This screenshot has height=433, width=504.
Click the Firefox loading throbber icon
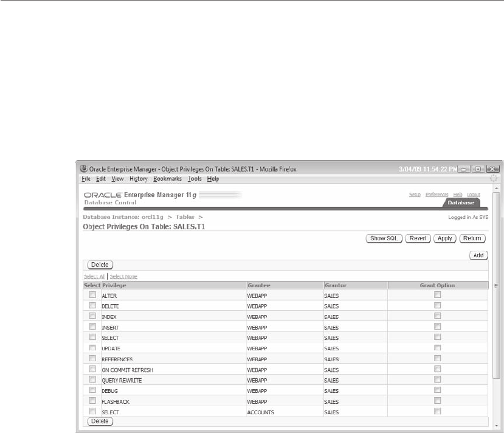[x=494, y=178]
